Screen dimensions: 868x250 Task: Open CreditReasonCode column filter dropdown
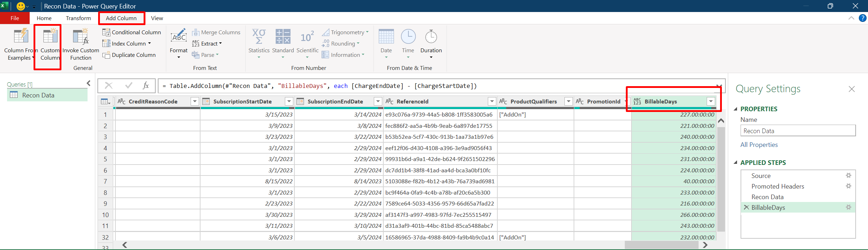[194, 102]
